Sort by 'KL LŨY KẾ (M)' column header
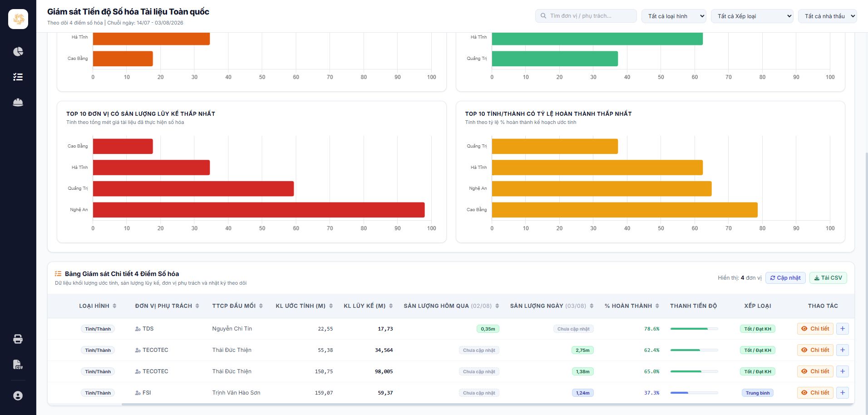The height and width of the screenshot is (415, 868). tap(368, 306)
